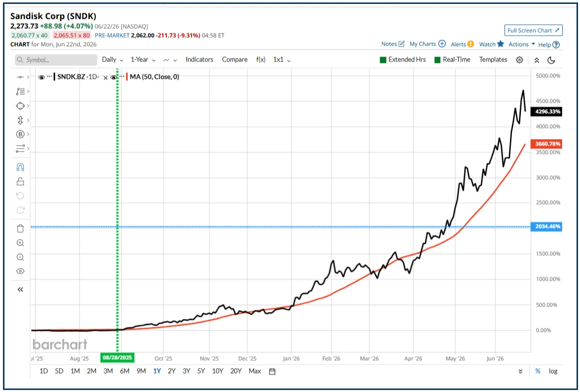The height and width of the screenshot is (392, 580).
Task: Open the Compare menu
Action: pos(234,60)
